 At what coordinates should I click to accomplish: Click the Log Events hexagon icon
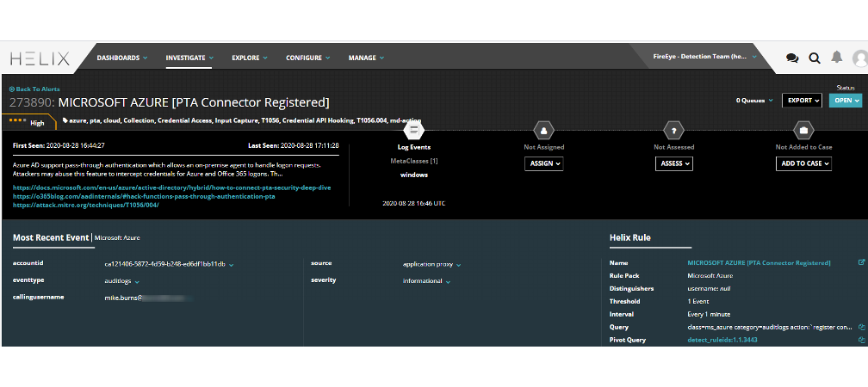(x=414, y=131)
